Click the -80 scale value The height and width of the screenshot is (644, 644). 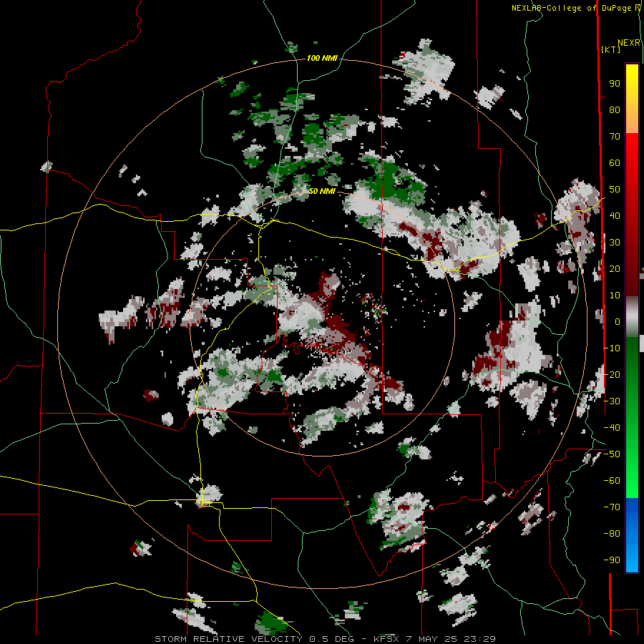click(612, 534)
